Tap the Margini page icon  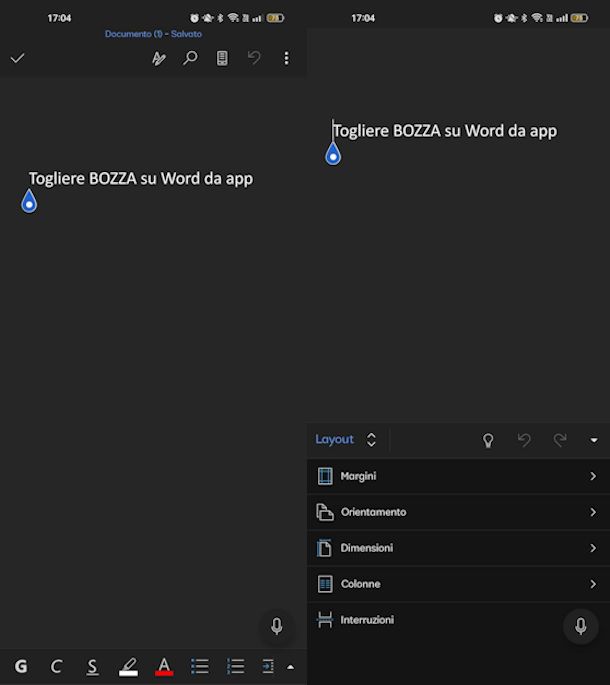coord(325,476)
